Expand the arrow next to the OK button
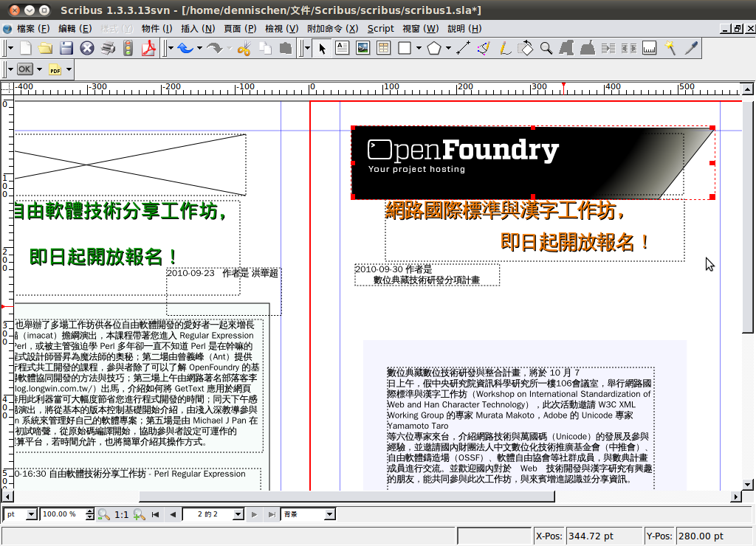The image size is (756, 546). 40,69
